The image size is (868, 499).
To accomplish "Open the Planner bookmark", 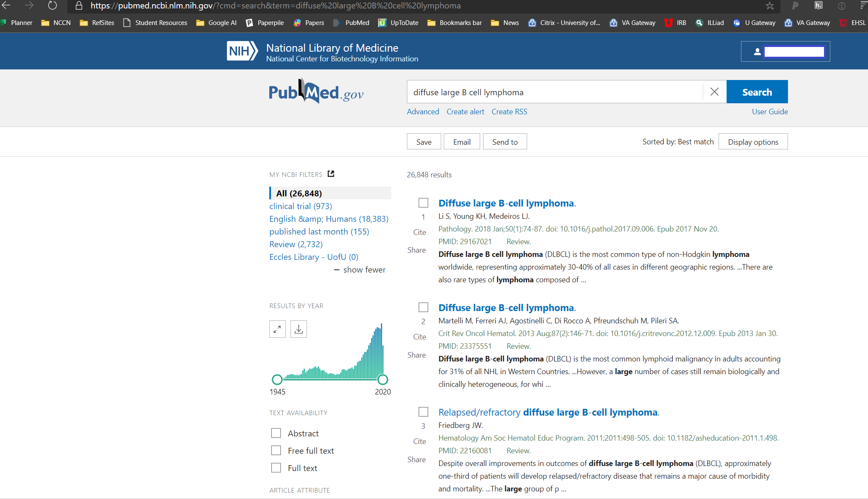I will [x=17, y=23].
